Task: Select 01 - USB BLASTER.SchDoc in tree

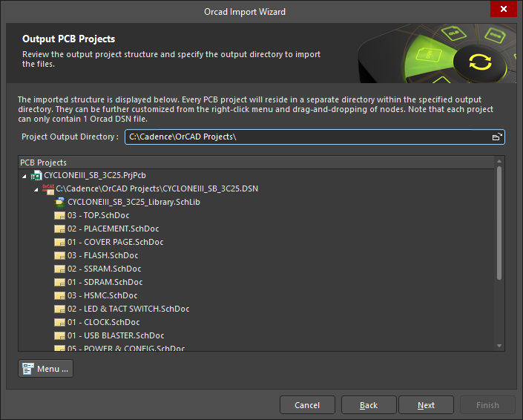Action: click(x=116, y=335)
